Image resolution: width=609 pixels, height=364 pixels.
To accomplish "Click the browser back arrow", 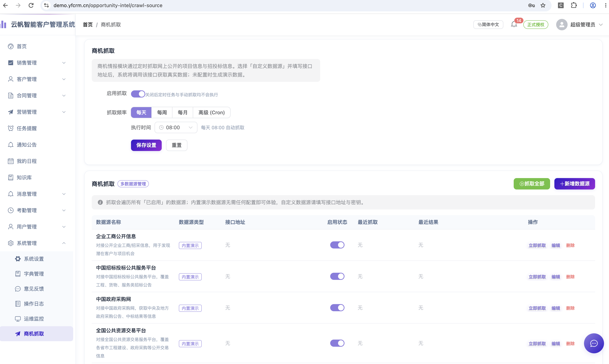I will tap(5, 5).
